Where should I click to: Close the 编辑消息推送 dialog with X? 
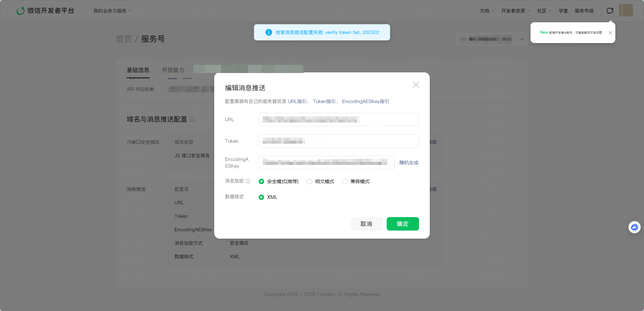[x=416, y=84]
